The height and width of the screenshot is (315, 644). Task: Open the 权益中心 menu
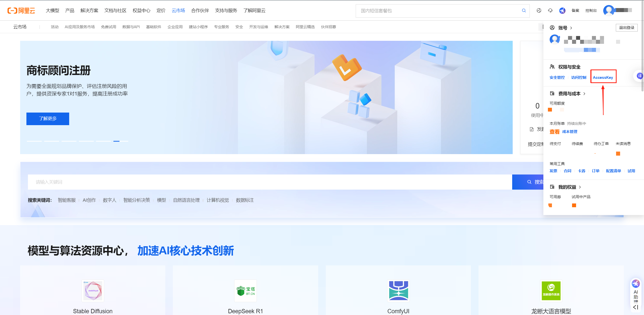(141, 11)
